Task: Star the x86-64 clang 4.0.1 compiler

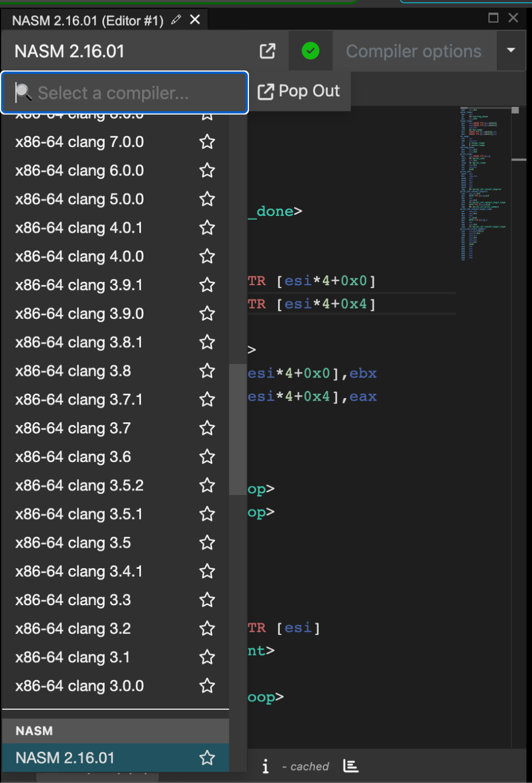Action: tap(207, 228)
